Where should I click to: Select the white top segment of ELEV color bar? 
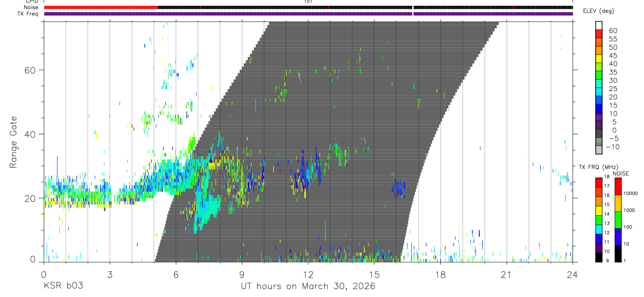click(599, 26)
